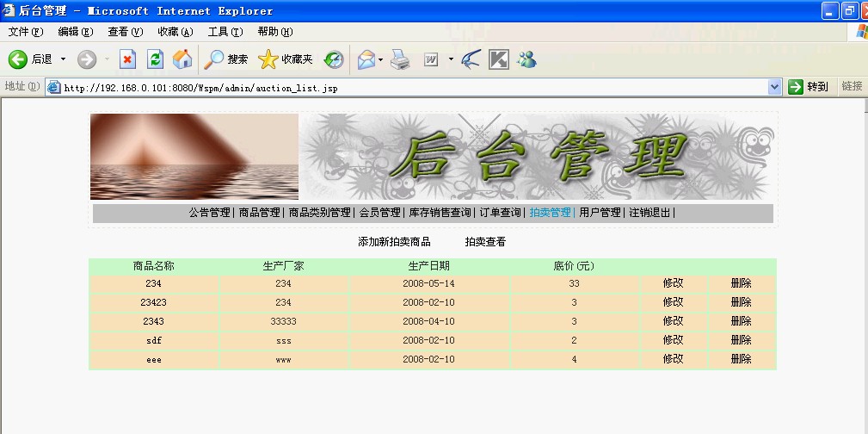Click the 商品名称 column header
Screen dimensions: 868x434
[153, 266]
